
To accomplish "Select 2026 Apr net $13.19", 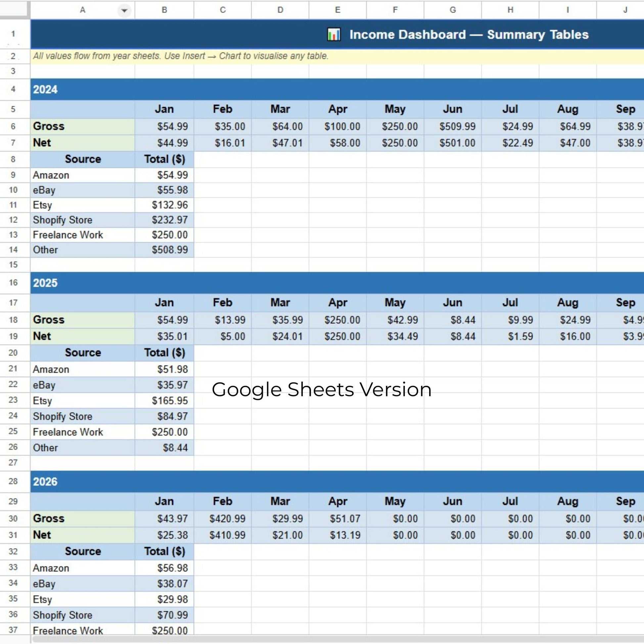I will point(338,535).
